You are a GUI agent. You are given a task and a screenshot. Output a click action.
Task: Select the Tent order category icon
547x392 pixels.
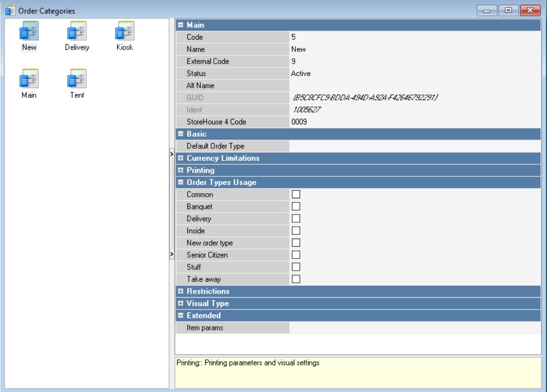pyautogui.click(x=77, y=79)
